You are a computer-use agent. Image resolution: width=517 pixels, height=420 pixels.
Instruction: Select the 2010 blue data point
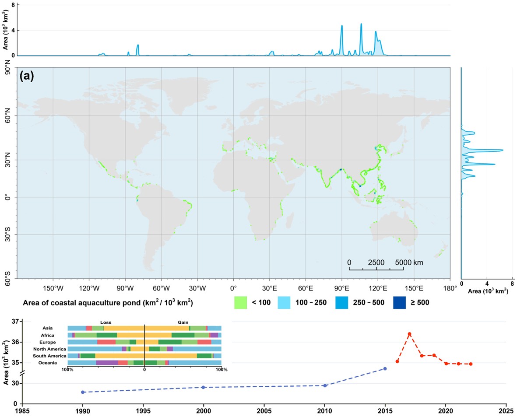[325, 385]
